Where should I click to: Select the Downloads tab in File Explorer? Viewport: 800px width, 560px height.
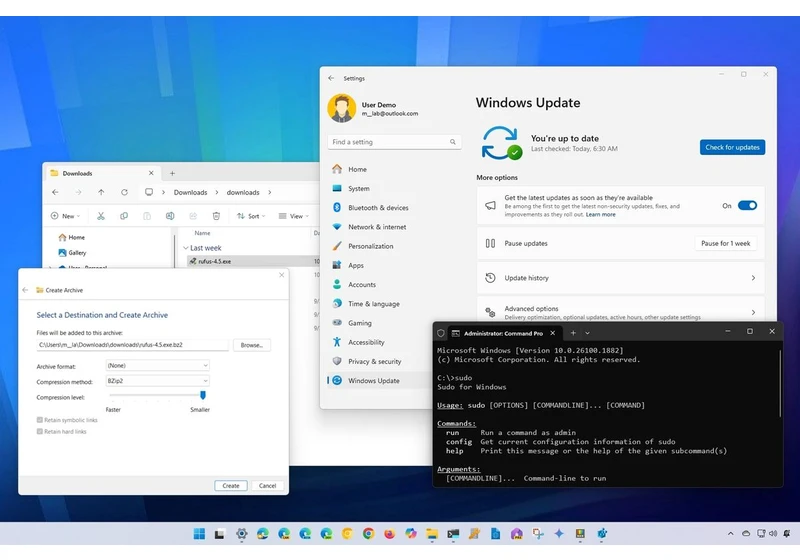(102, 173)
